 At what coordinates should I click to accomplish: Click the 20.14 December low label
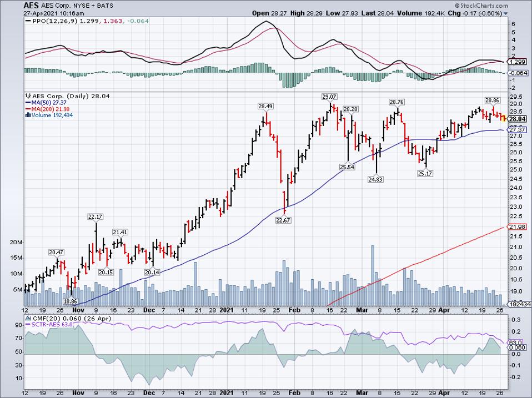(152, 272)
